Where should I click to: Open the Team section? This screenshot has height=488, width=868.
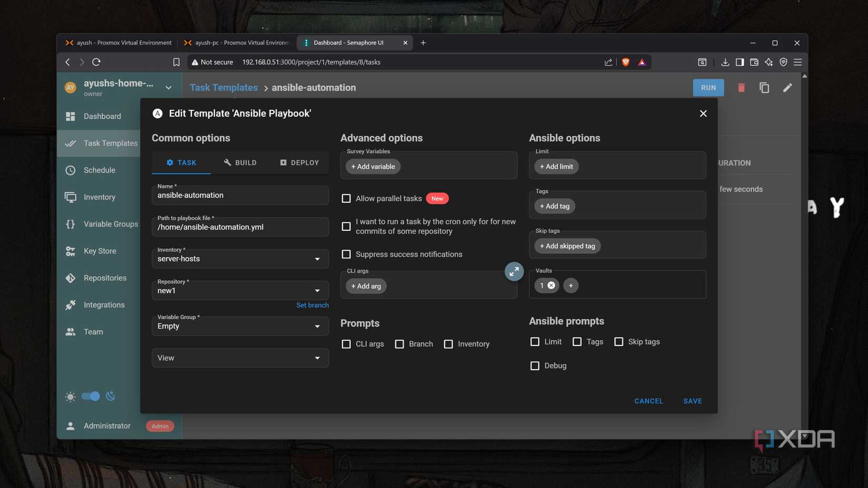pos(93,331)
